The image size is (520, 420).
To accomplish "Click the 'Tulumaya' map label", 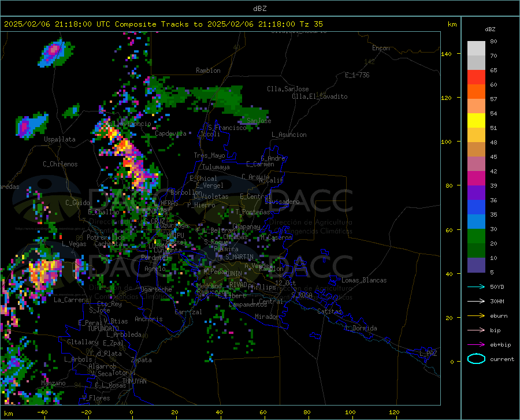I will [x=216, y=167].
